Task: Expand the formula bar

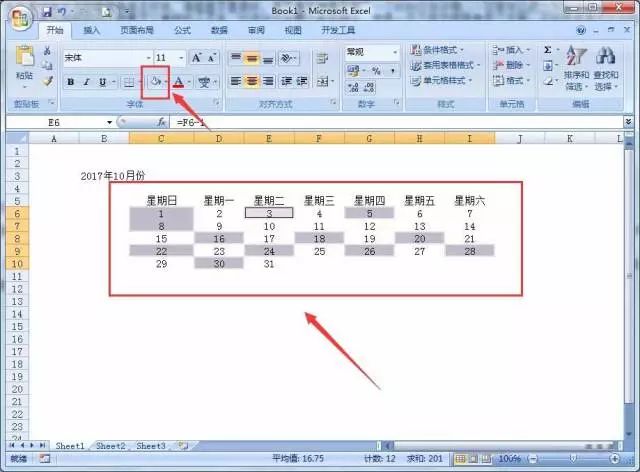Action: pos(628,122)
